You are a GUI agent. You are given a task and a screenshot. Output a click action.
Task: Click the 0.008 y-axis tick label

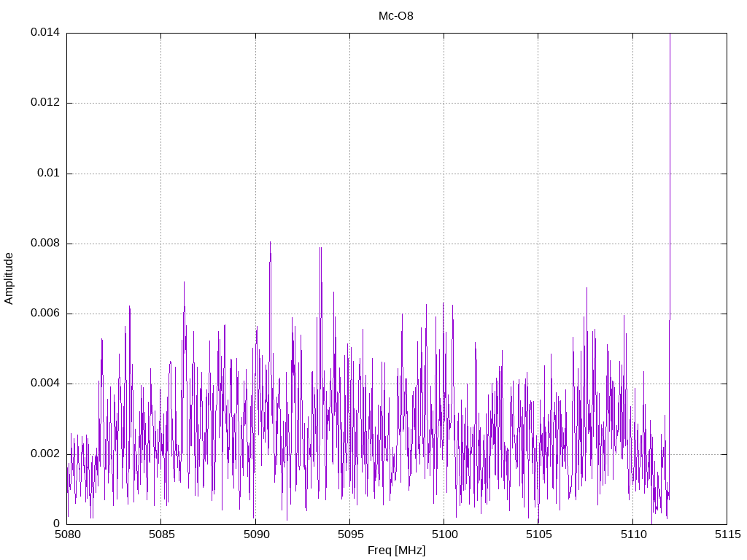point(44,244)
